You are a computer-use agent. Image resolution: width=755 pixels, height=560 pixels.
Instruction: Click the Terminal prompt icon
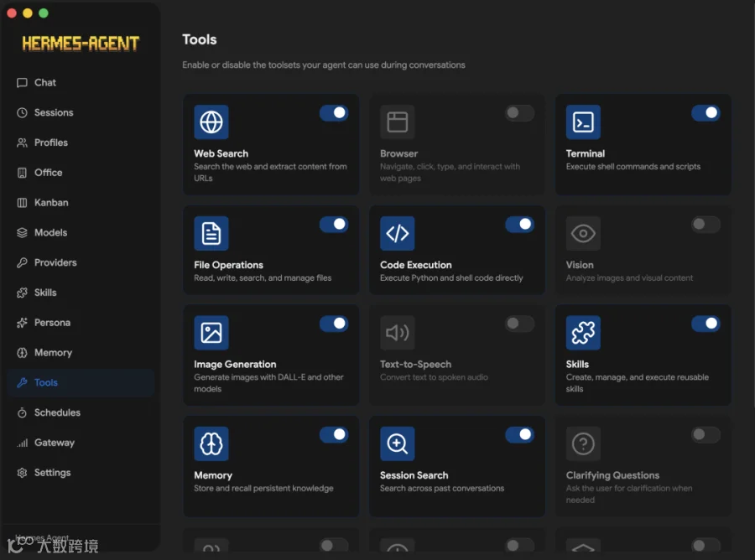pyautogui.click(x=583, y=122)
